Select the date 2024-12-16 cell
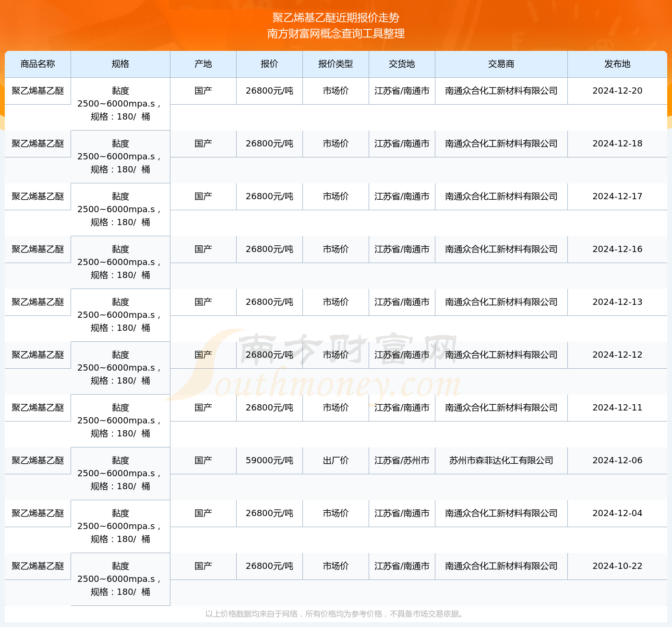Image resolution: width=672 pixels, height=627 pixels. tap(617, 249)
